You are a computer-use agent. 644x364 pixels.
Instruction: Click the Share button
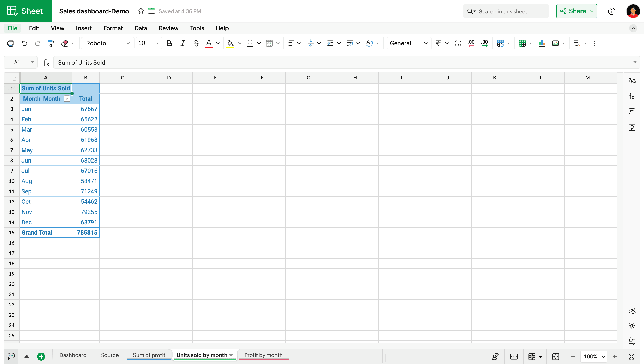576,11
